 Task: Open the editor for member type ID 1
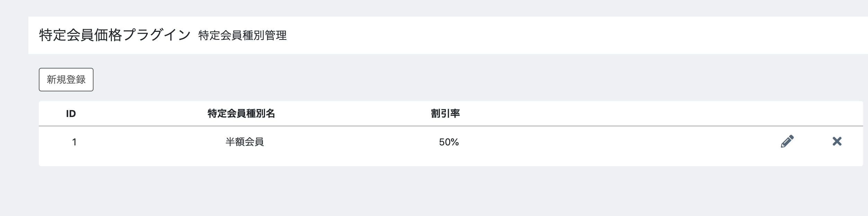(787, 141)
